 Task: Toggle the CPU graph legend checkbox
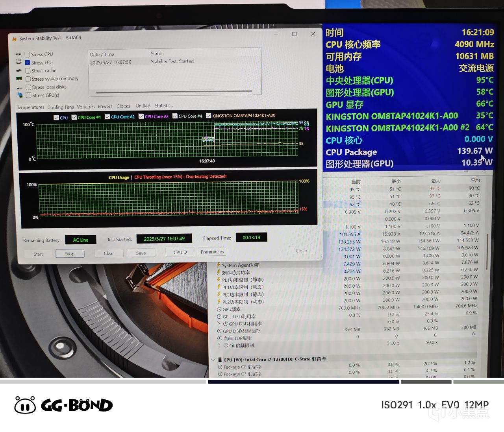click(56, 118)
